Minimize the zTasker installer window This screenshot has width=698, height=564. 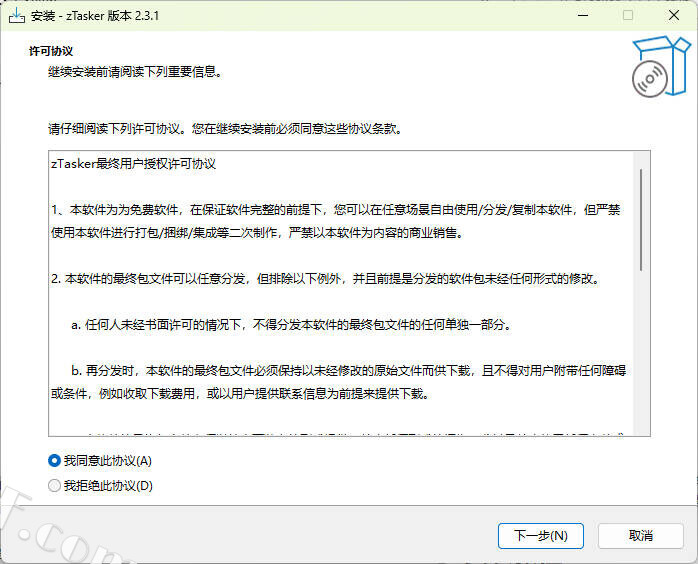coord(583,16)
